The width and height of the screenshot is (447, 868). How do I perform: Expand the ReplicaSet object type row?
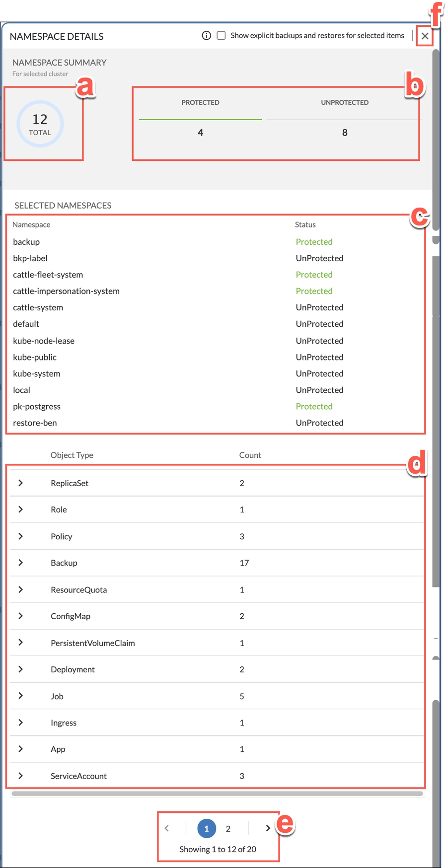point(21,483)
